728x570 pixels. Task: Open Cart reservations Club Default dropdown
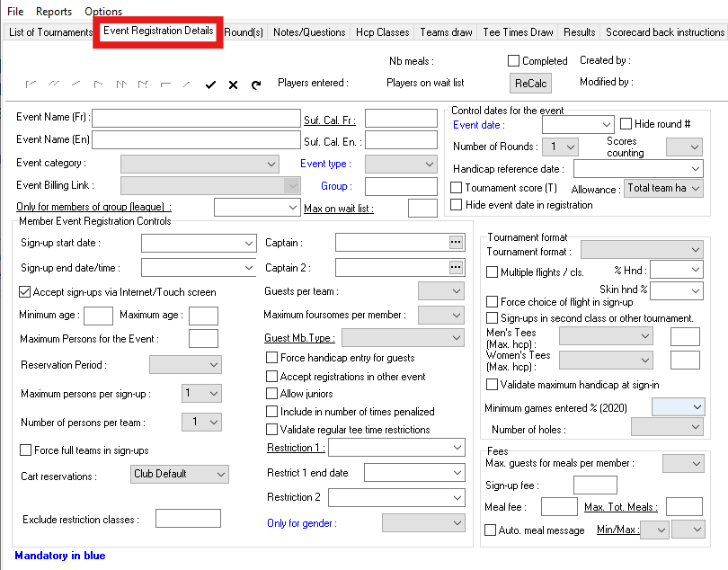tap(179, 474)
